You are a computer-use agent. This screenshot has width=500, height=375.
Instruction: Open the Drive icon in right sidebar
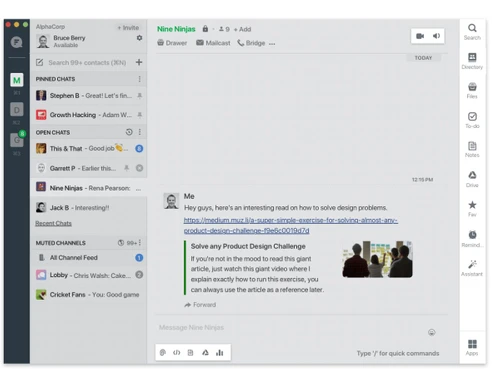click(x=472, y=175)
